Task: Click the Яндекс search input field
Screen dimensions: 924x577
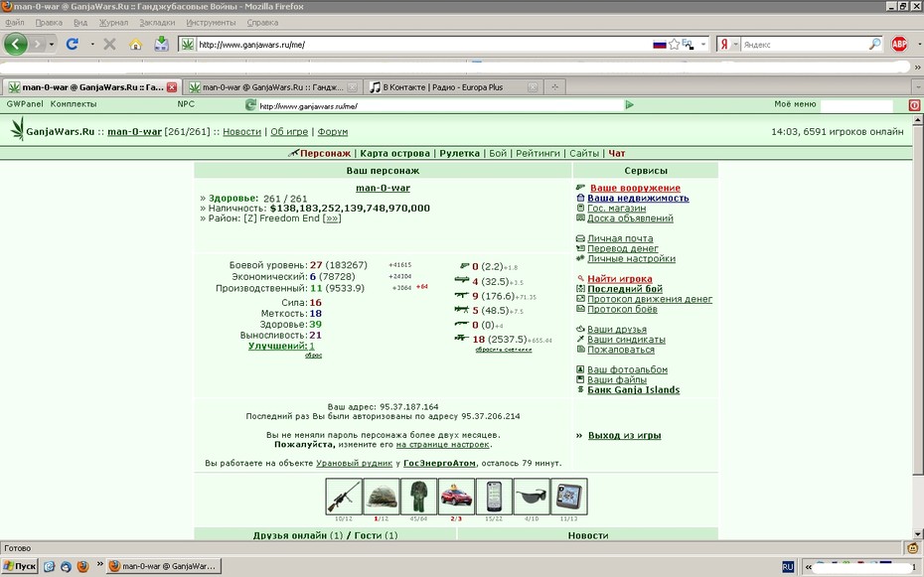Action: click(805, 44)
